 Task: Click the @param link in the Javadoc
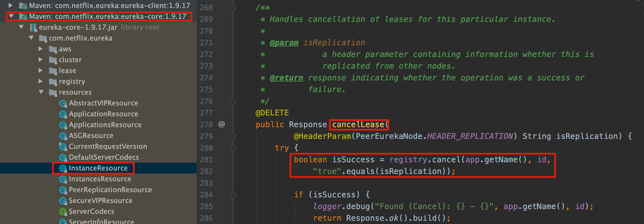tap(284, 42)
